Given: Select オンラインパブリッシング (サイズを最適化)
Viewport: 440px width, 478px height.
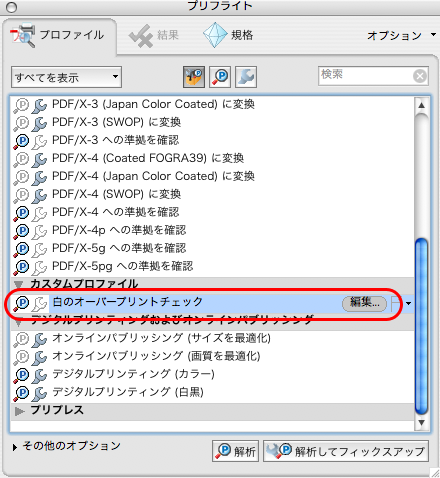Looking at the screenshot, I should coord(213,338).
